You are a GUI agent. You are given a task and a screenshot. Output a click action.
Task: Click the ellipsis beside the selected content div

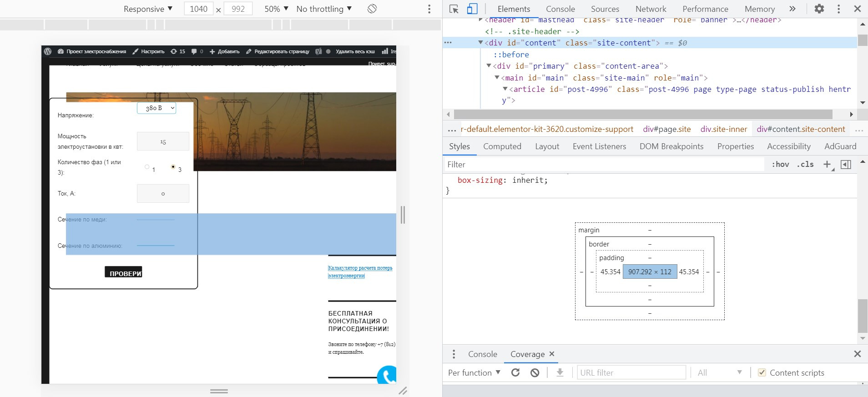(x=448, y=43)
